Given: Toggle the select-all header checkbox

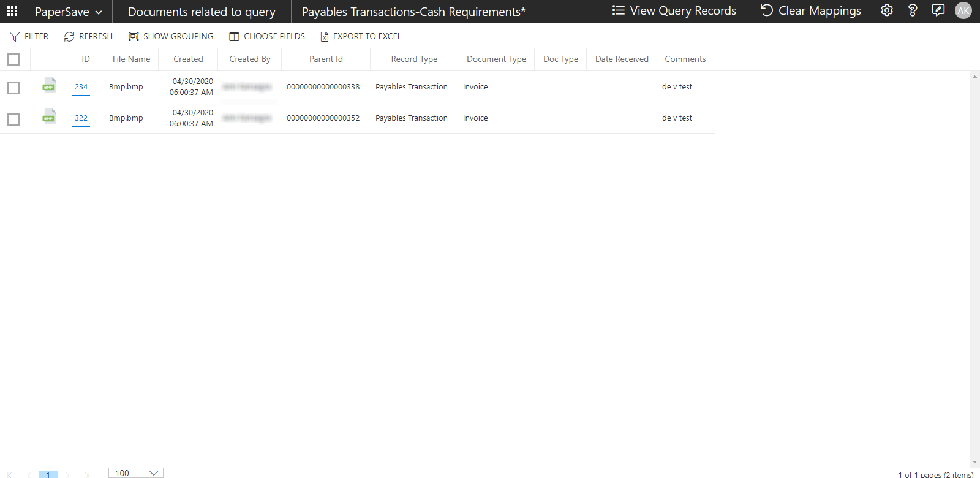Looking at the screenshot, I should (13, 59).
